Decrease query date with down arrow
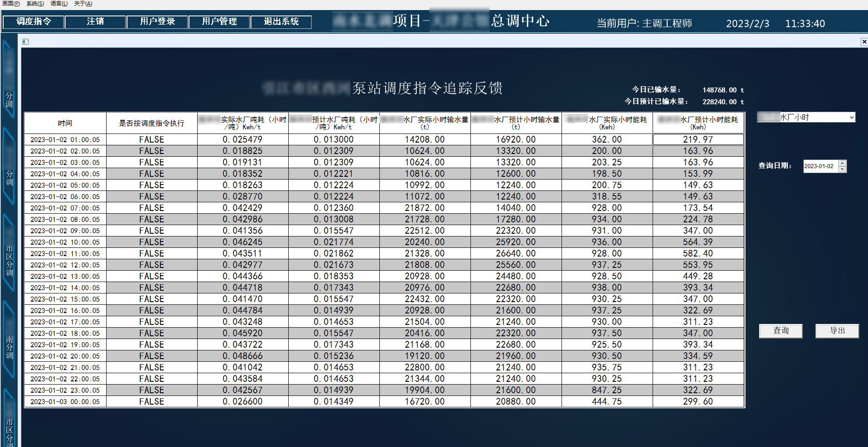 pos(842,169)
